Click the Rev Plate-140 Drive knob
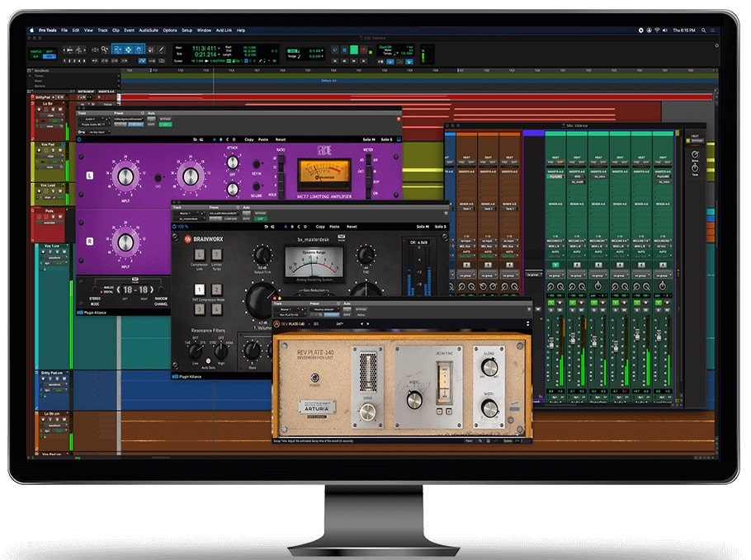The height and width of the screenshot is (560, 751). (x=368, y=412)
